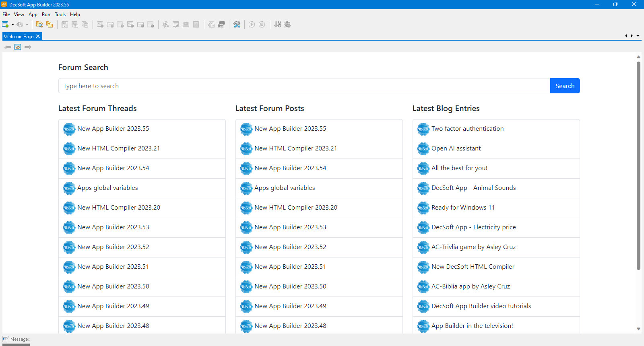The width and height of the screenshot is (644, 346).
Task: Open the Run menu
Action: coord(46,14)
